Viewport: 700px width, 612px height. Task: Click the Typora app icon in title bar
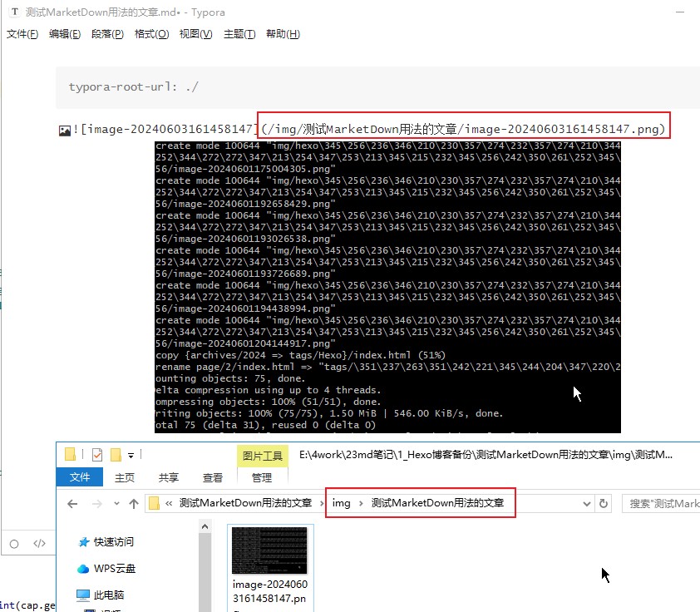pyautogui.click(x=15, y=12)
